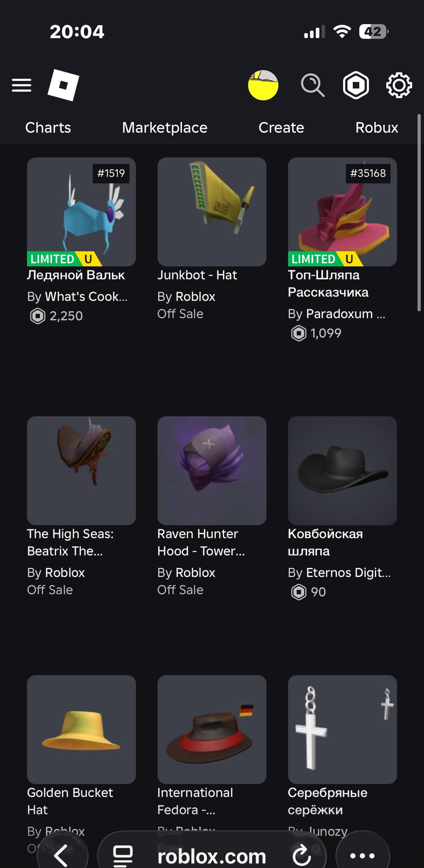Open the black cowboy hat thumbnail
Screen dimensions: 424x868
coord(342,470)
